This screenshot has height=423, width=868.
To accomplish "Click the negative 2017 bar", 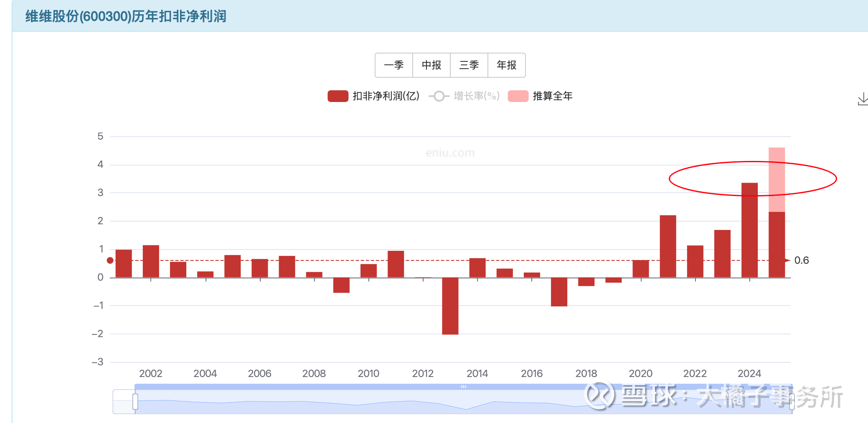I will click(x=559, y=292).
